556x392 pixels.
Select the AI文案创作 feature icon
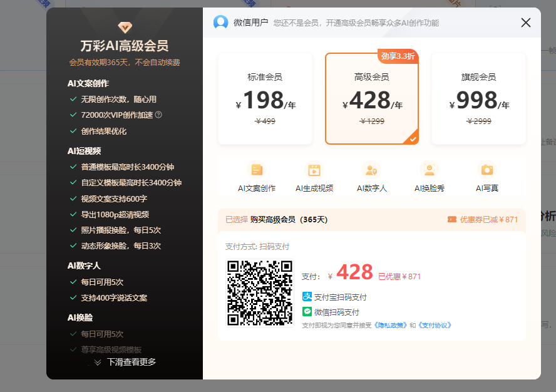coord(257,170)
